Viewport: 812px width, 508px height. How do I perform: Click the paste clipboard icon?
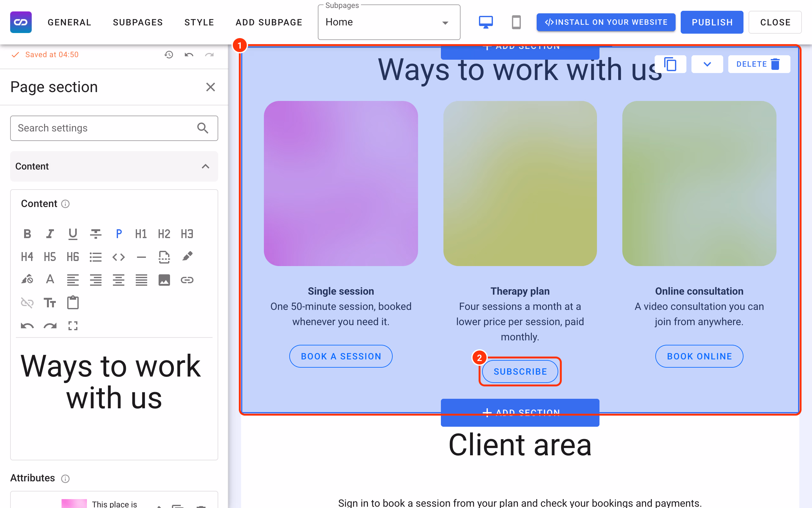73,302
